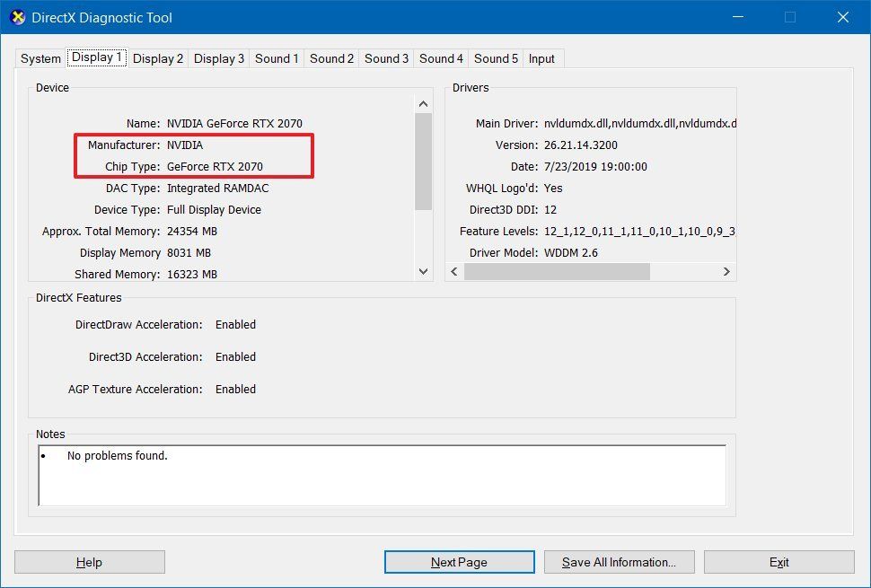Click Save All Information
Image resolution: width=871 pixels, height=588 pixels.
click(619, 561)
